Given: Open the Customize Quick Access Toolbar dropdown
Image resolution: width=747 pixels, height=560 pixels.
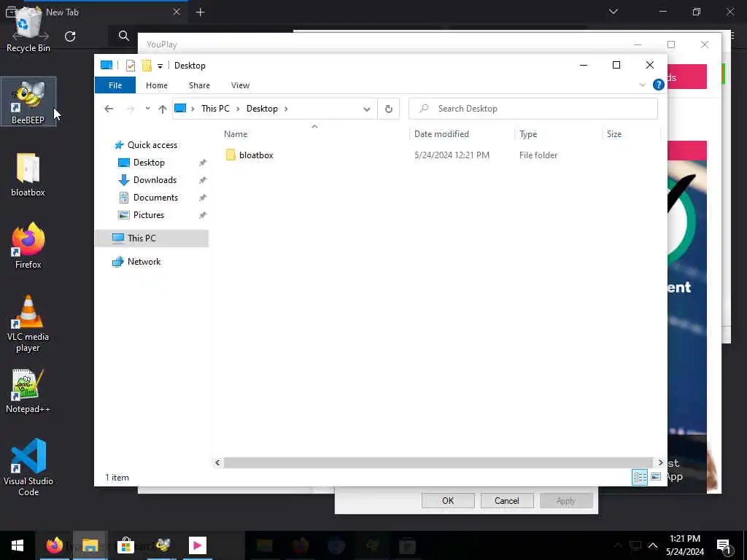Looking at the screenshot, I should point(160,66).
